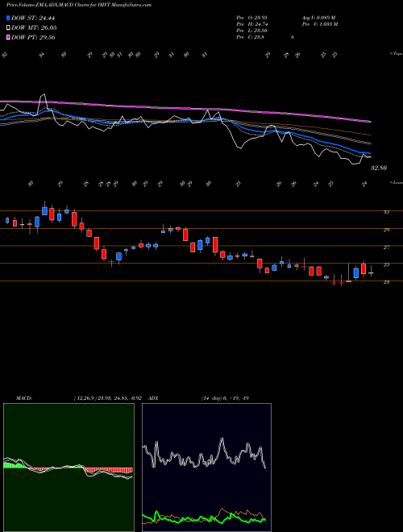Click the 'Pre O: 23.93' open value
The width and height of the screenshot is (403, 532).
point(252,18)
